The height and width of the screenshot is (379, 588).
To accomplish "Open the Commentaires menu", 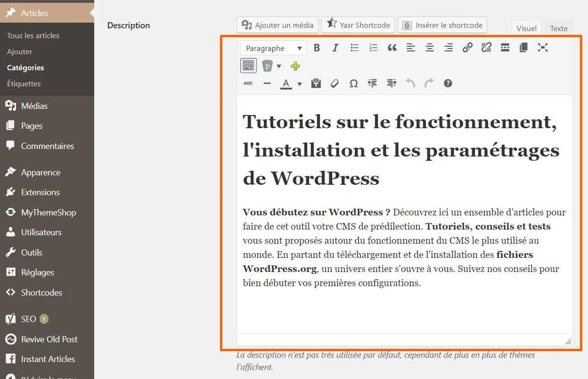I will tap(47, 146).
